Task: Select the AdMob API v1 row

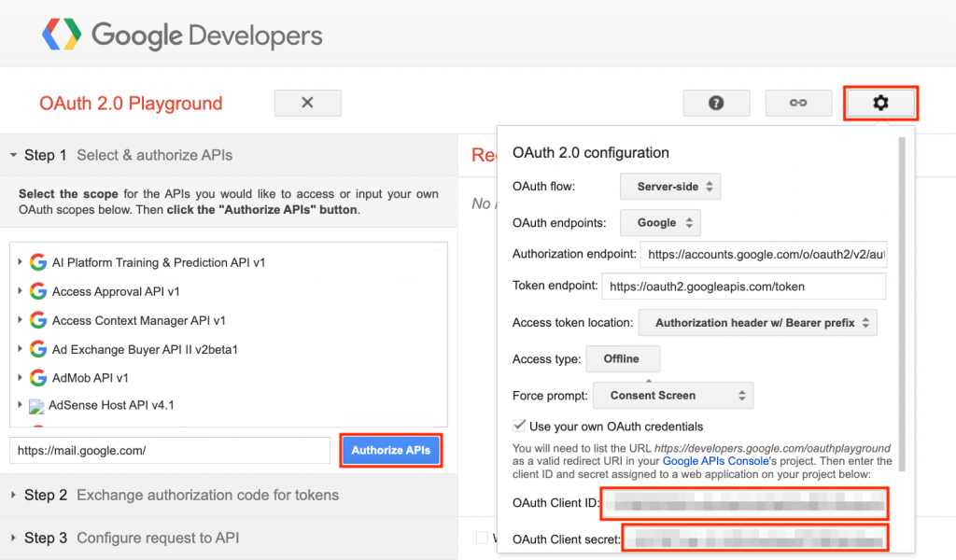Action: coord(91,378)
